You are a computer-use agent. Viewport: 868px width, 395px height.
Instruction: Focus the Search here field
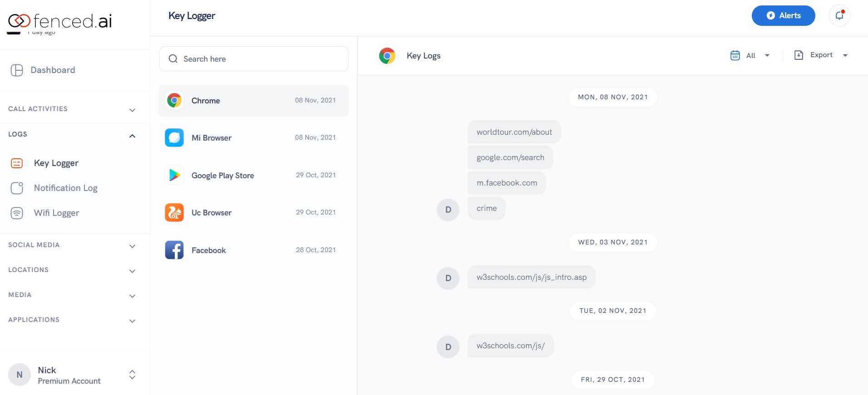(x=254, y=59)
